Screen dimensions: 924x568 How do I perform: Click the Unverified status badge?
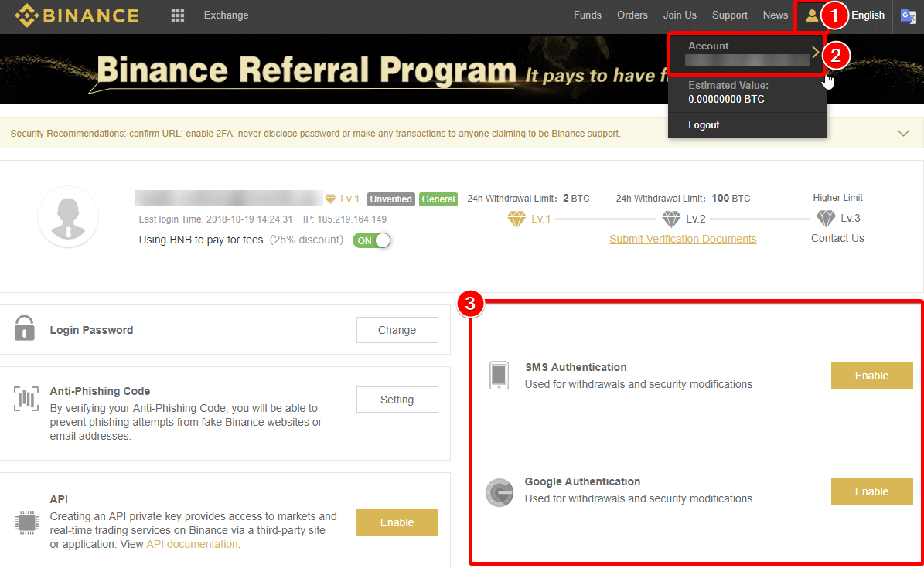pyautogui.click(x=390, y=199)
